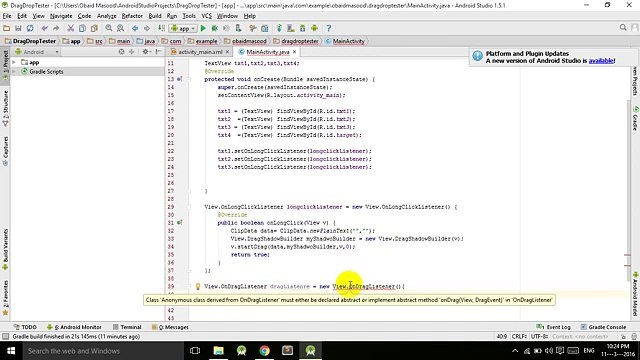
Task: Click the Undo arrow icon
Action: click(44, 28)
